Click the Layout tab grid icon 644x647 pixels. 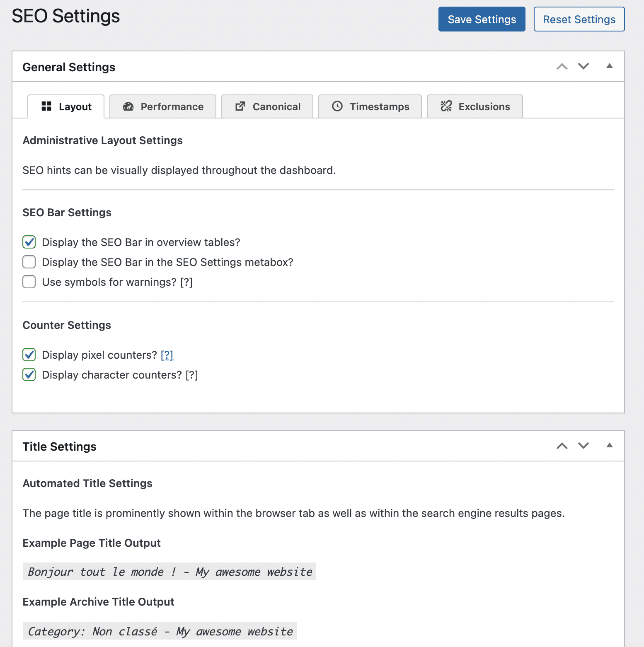tap(47, 106)
